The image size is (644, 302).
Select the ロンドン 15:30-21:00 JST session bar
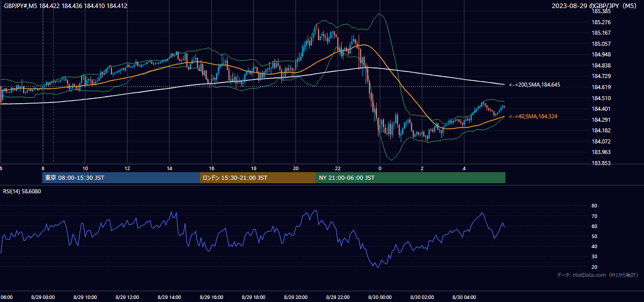[x=258, y=178]
